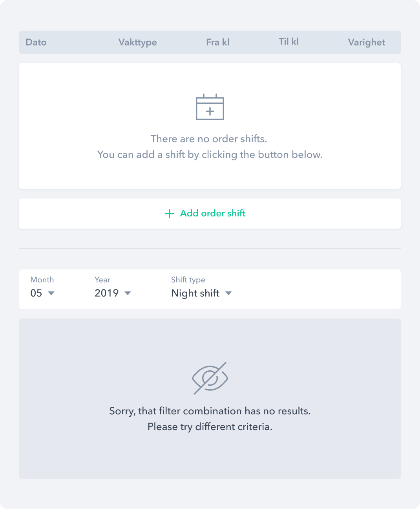Click the "Sorry, that filter combination" message
The height and width of the screenshot is (509, 420).
pos(210,411)
